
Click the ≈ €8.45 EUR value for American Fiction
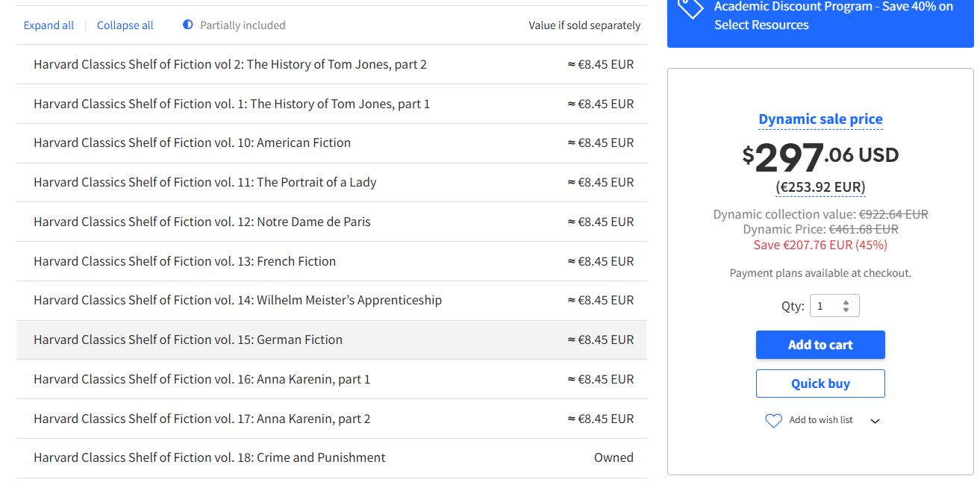(x=601, y=143)
